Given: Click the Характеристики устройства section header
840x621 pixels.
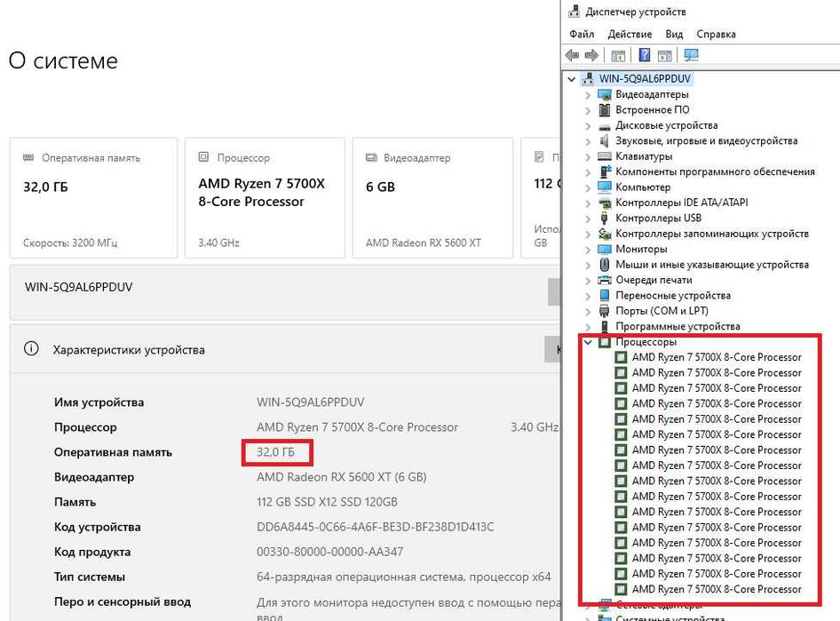Looking at the screenshot, I should 285,349.
